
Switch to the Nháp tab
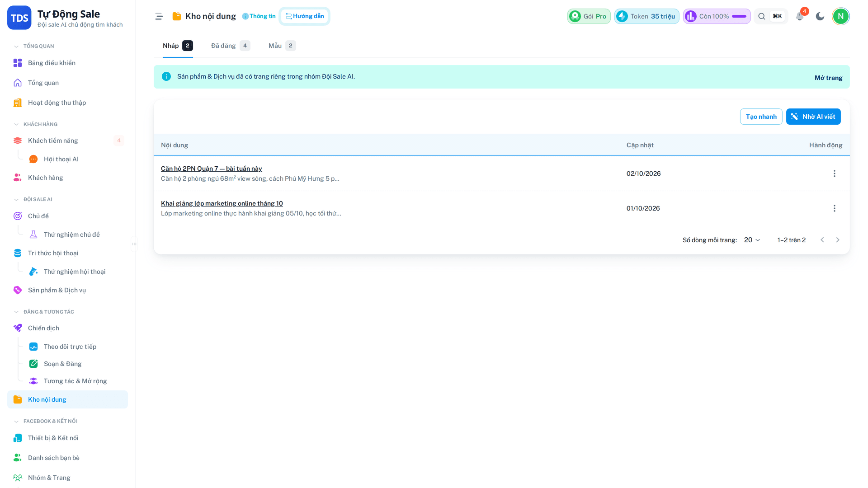pos(178,46)
